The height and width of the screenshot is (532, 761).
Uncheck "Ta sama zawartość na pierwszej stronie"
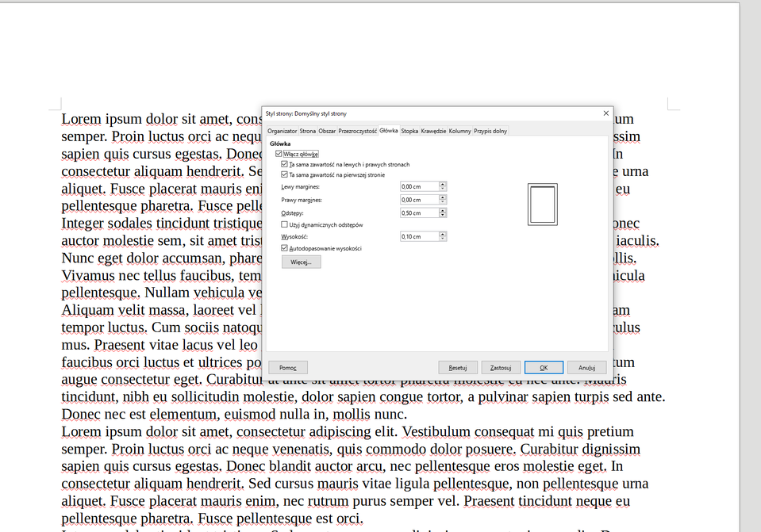(284, 174)
